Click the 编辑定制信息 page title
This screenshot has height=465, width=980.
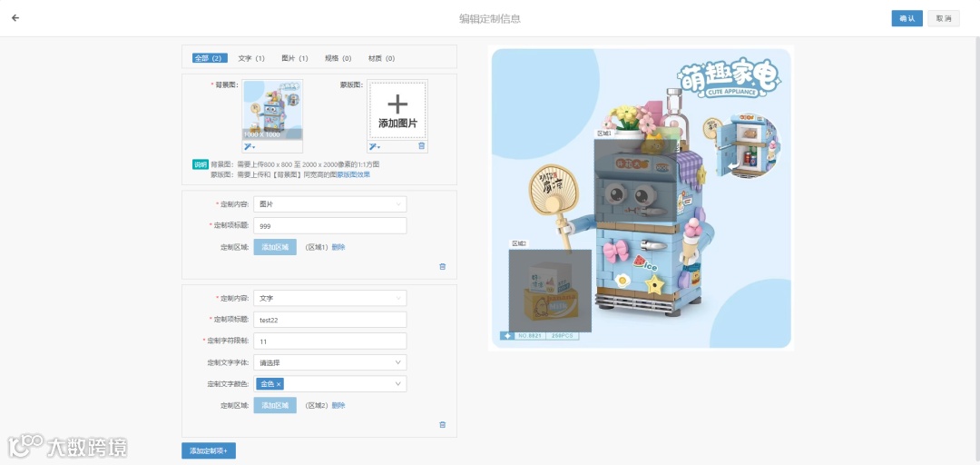tap(490, 19)
